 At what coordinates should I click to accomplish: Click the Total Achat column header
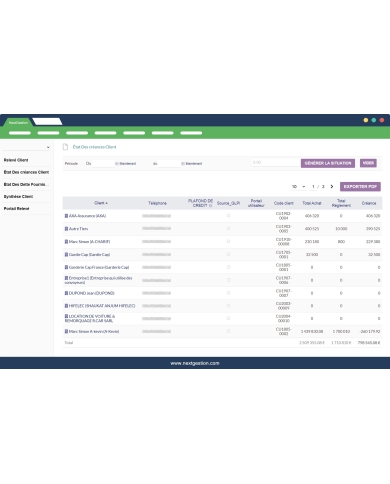click(312, 203)
